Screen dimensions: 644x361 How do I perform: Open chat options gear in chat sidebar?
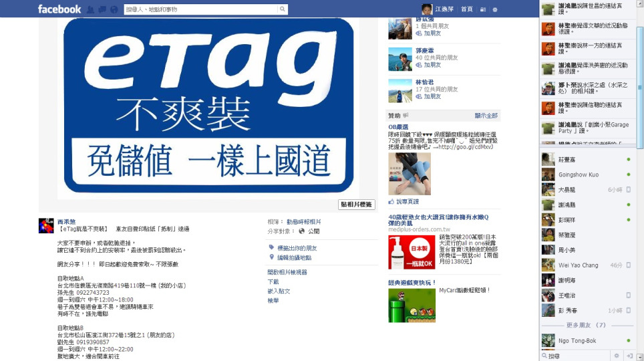[x=617, y=356]
